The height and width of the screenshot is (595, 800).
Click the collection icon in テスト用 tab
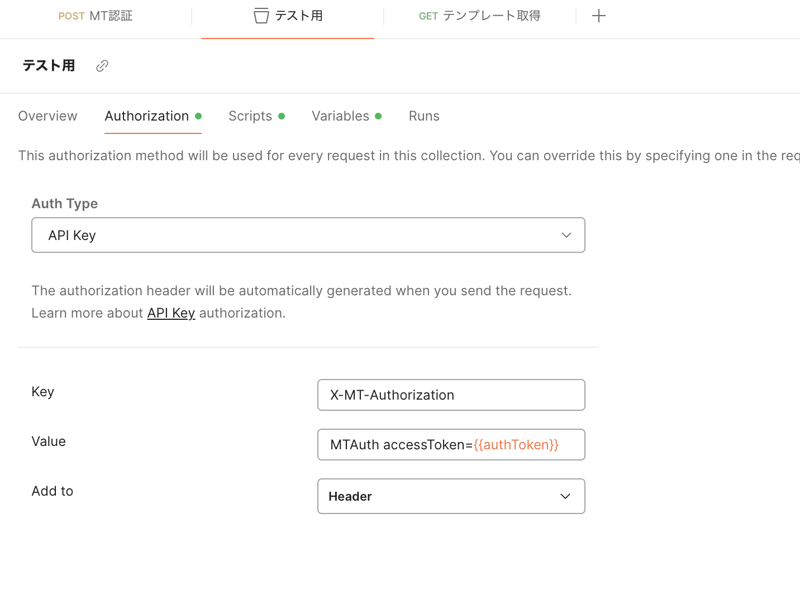pos(261,16)
